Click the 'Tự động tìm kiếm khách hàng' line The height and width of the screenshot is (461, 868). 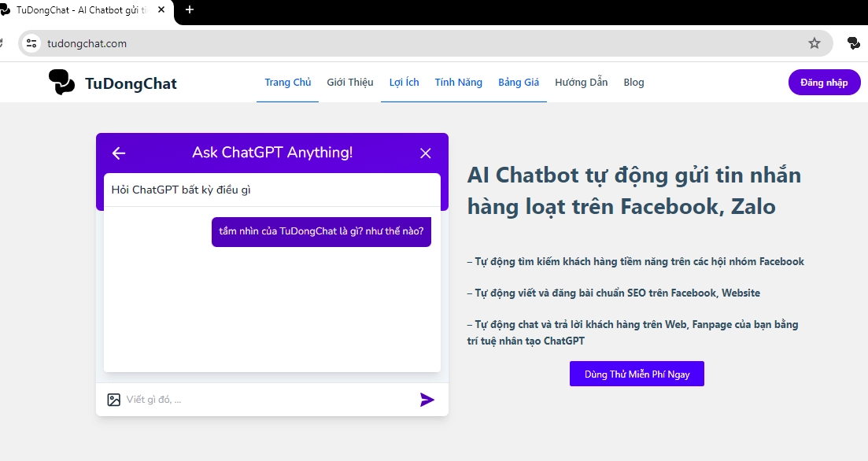[x=636, y=262]
